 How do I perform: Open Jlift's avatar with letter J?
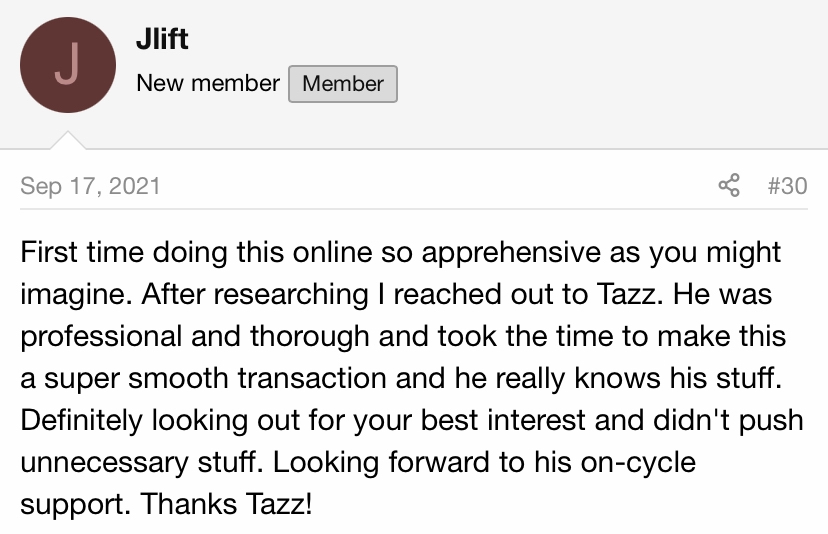point(68,65)
